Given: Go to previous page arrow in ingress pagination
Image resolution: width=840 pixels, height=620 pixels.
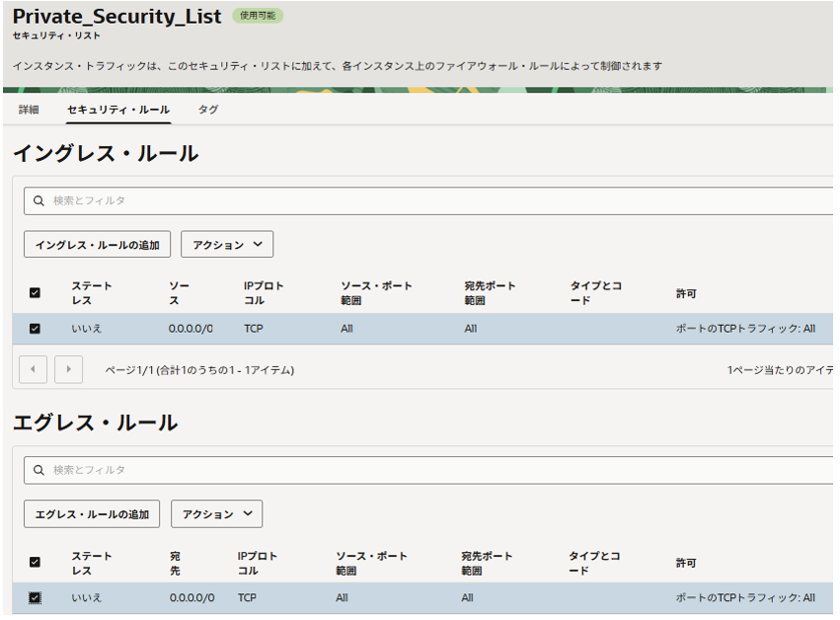Looking at the screenshot, I should (x=33, y=370).
